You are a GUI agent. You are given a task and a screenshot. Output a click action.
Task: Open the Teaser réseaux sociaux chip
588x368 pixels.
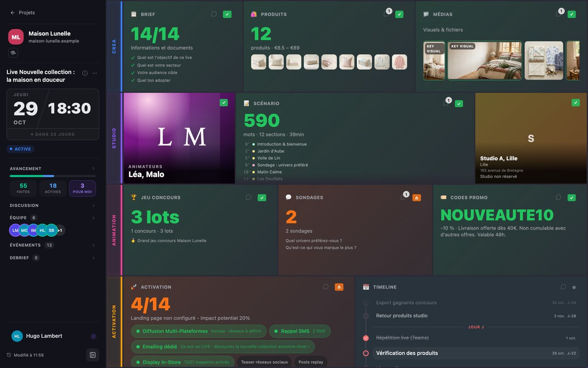(265, 362)
